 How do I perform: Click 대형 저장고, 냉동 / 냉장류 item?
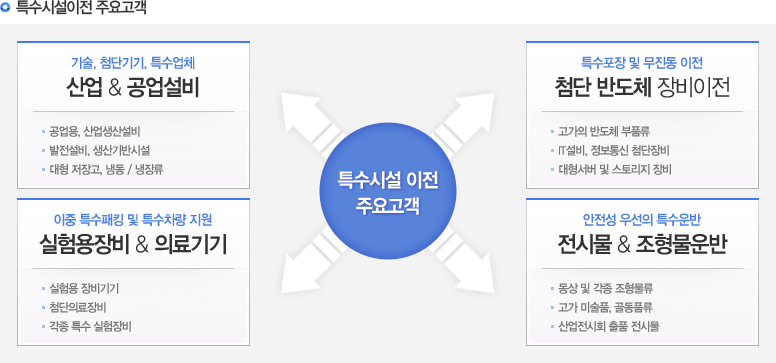106,170
